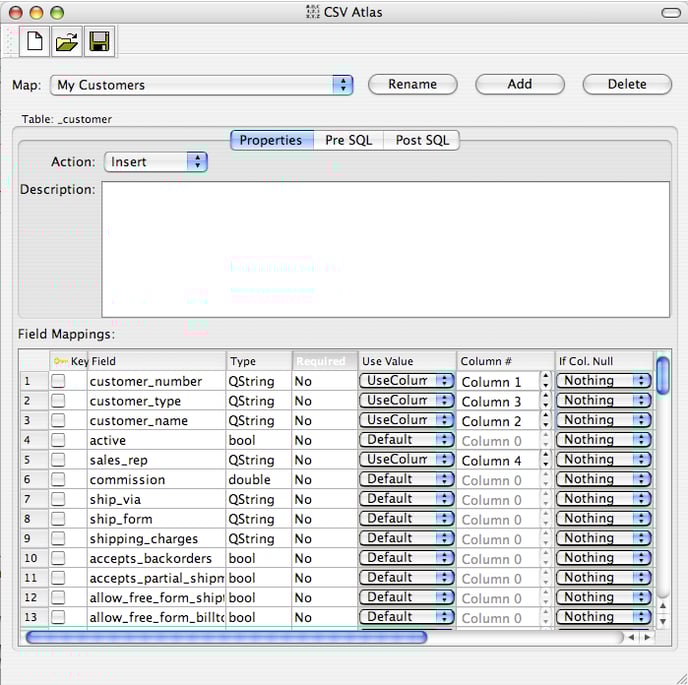Open If Col. Null dropdown for accepts_partial_shipments row

pyautogui.click(x=603, y=577)
